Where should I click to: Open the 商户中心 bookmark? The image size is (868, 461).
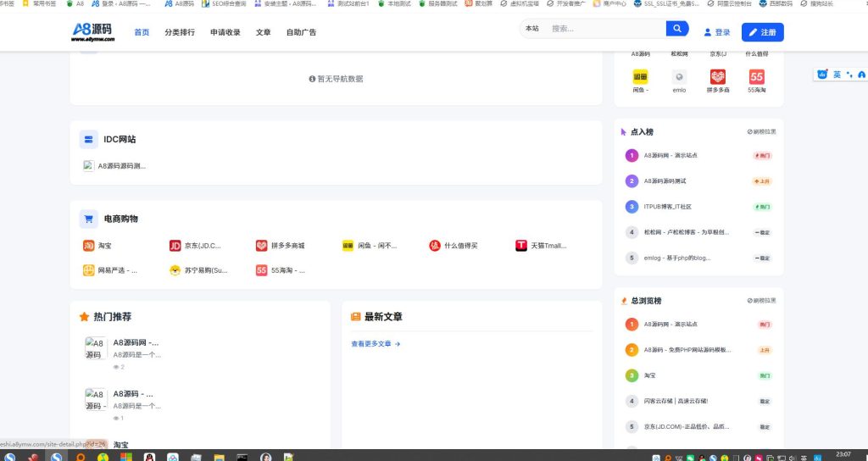[x=609, y=3]
